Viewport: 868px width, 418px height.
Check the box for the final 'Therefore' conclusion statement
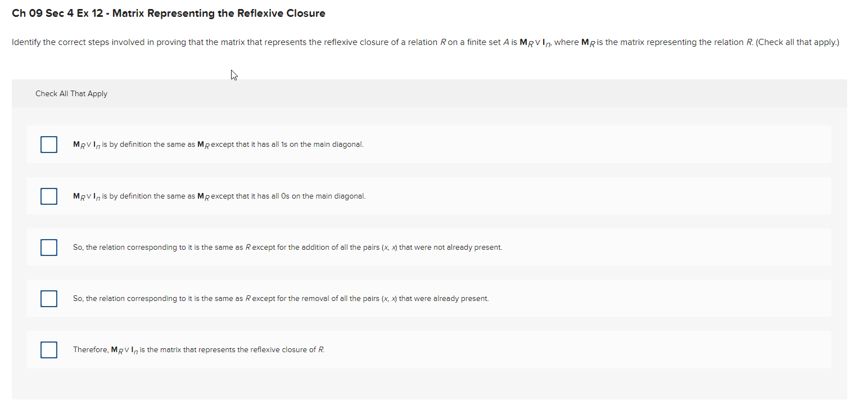tap(49, 349)
